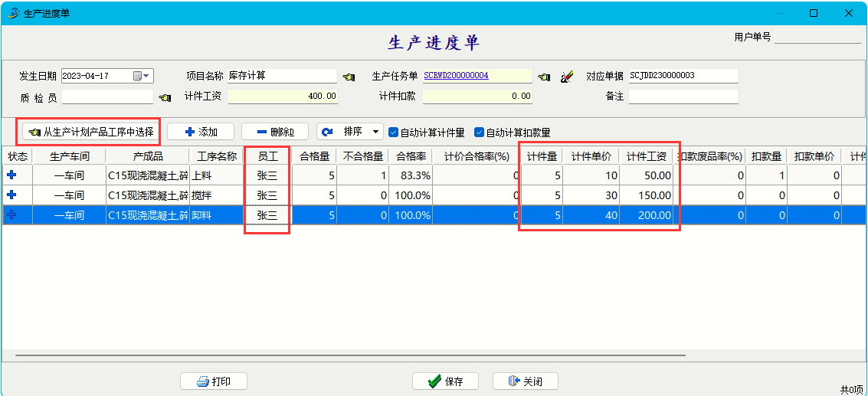Click the blue plus status icon in 搅拌 row

[x=12, y=195]
